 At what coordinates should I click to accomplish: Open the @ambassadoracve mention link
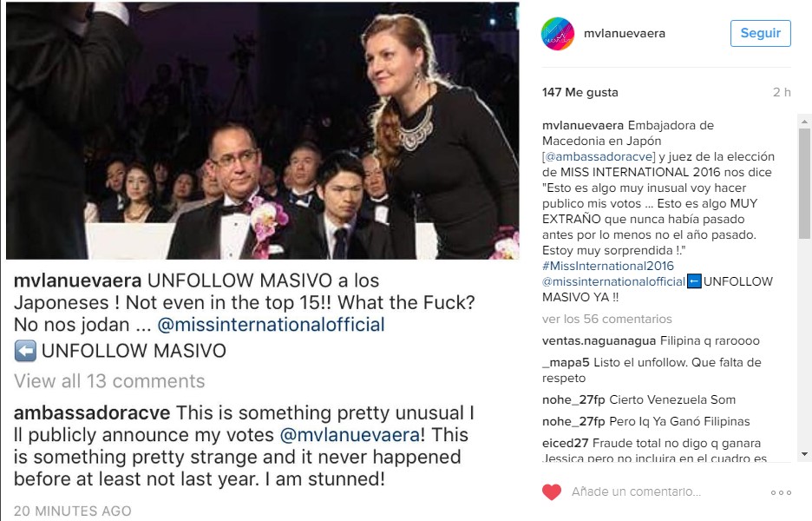point(598,156)
